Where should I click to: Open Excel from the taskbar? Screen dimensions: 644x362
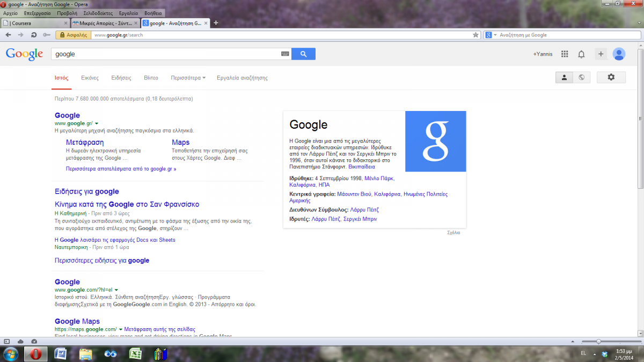135,354
